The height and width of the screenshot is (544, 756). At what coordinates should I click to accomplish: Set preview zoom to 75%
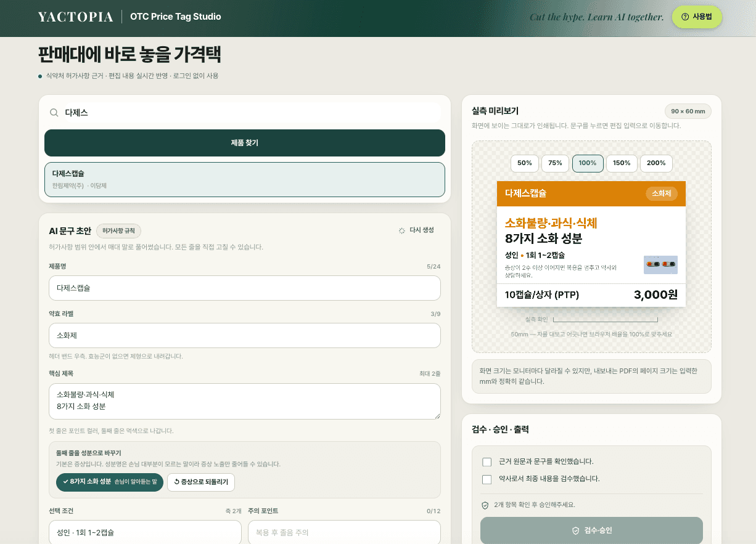pos(556,163)
